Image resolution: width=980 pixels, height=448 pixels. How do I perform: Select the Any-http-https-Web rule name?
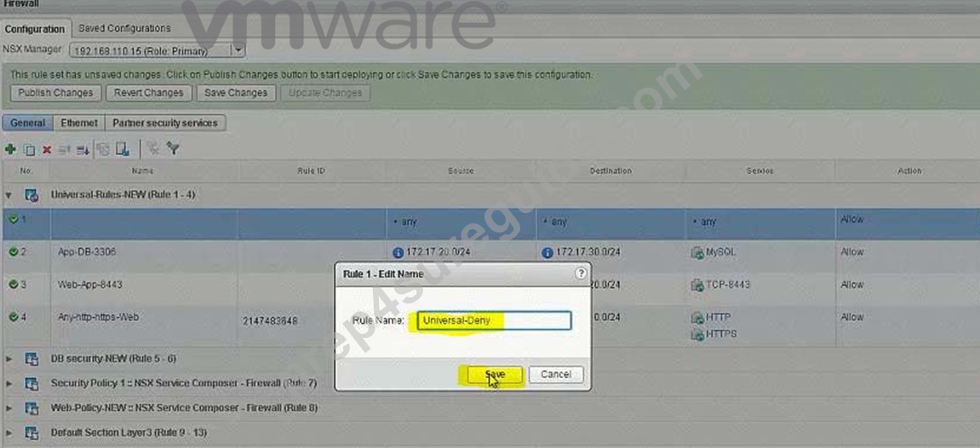(x=98, y=318)
